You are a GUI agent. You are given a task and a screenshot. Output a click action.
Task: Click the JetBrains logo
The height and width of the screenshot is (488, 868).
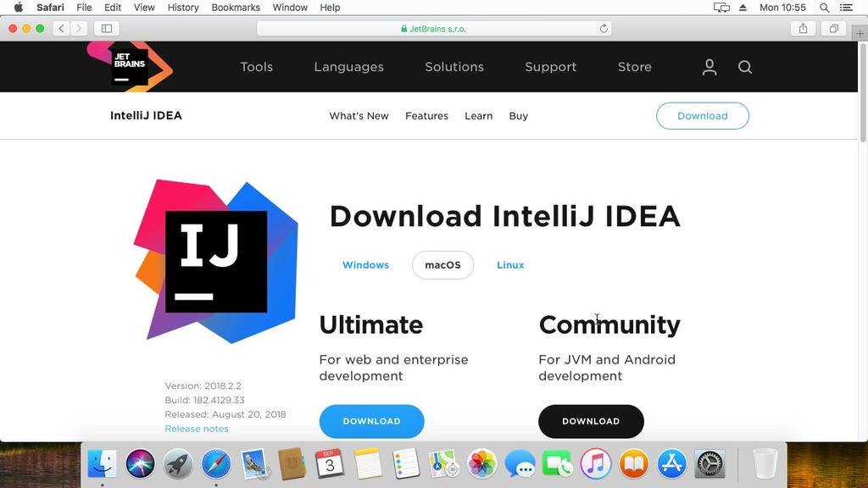click(x=130, y=66)
